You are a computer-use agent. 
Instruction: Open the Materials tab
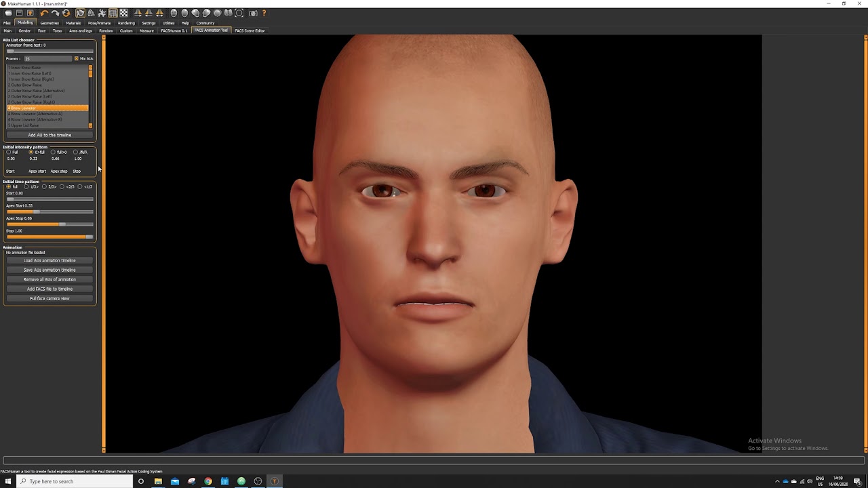coord(73,23)
